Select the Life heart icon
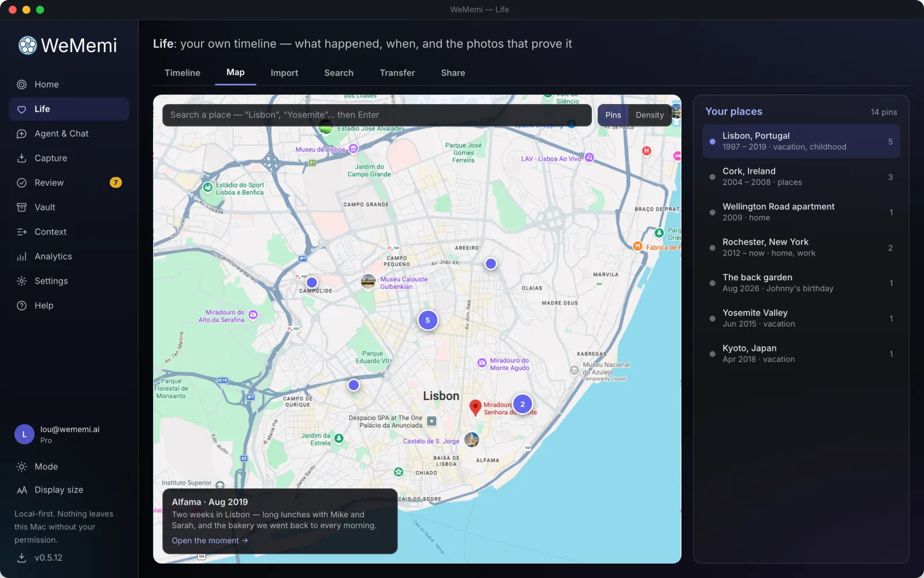Viewport: 924px width, 578px height. 22,109
